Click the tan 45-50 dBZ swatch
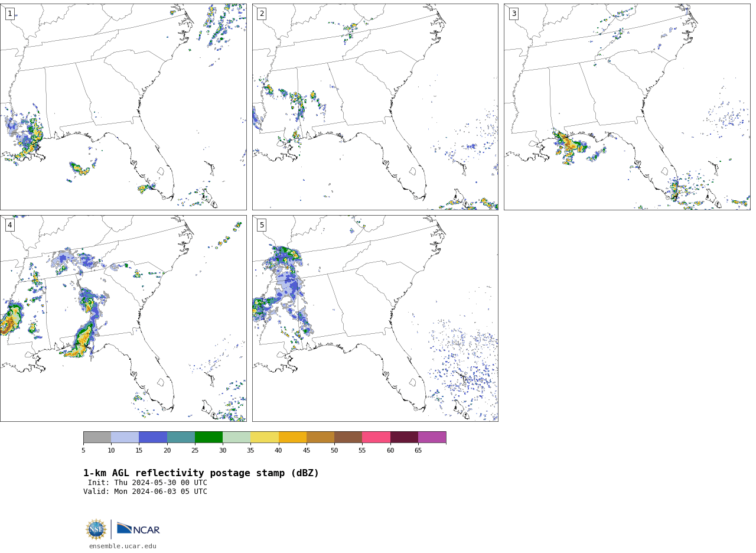Viewport: 756px width, 553px height. coord(320,437)
